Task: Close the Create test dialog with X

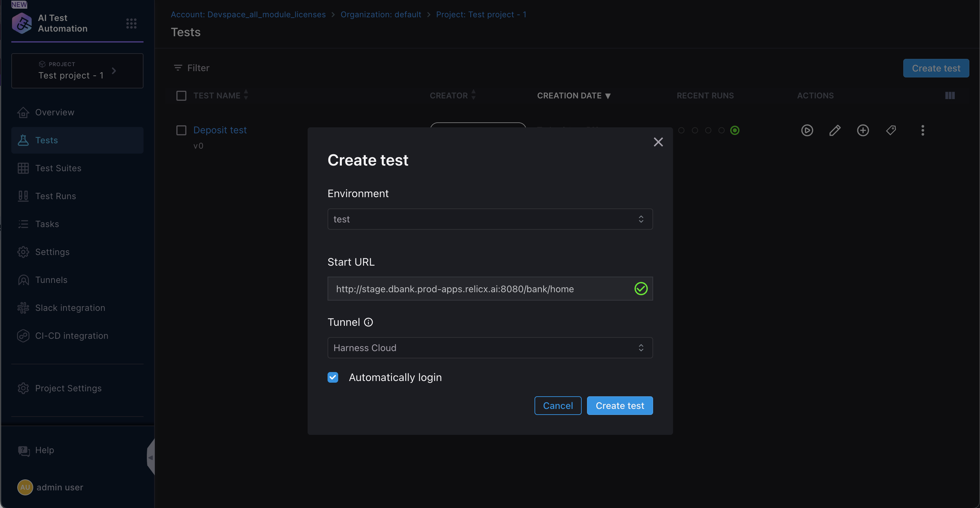Action: pyautogui.click(x=658, y=142)
